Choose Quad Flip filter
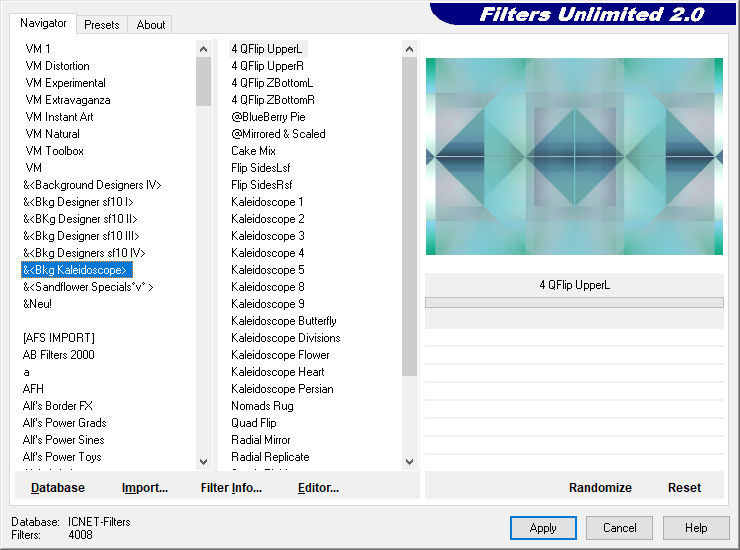 click(254, 423)
